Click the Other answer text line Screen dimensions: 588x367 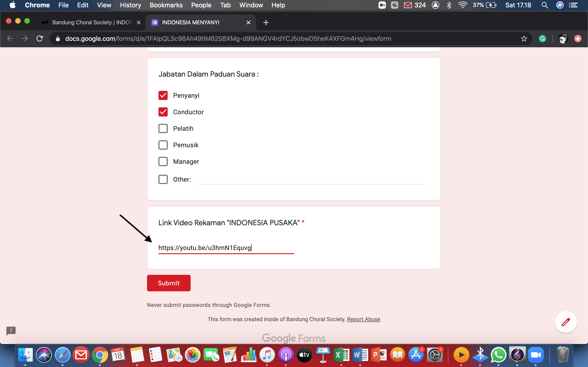coord(311,180)
